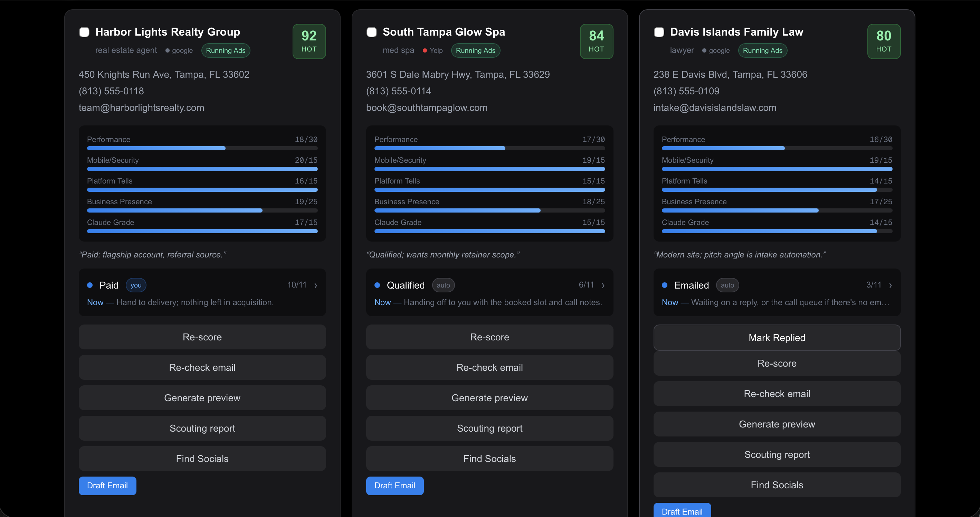
Task: Find Socials for Davis Islands Family Law
Action: [x=777, y=485]
